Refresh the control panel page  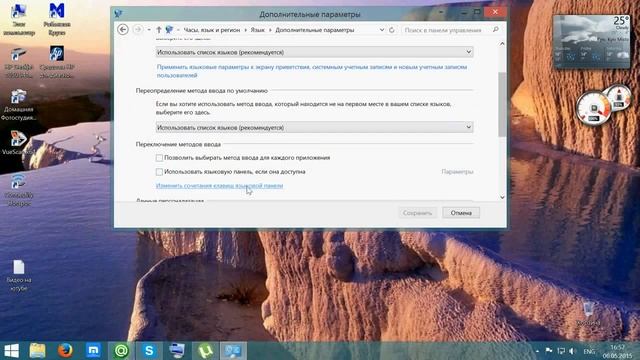click(x=392, y=30)
